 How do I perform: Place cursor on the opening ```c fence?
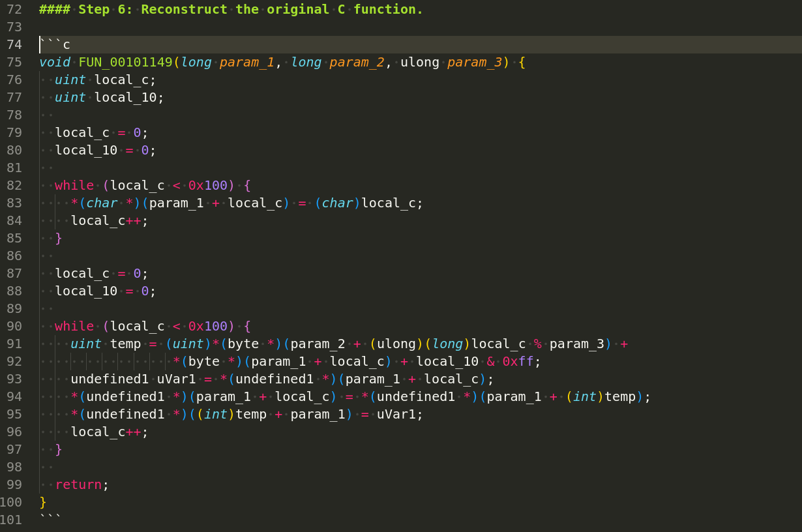click(x=55, y=44)
